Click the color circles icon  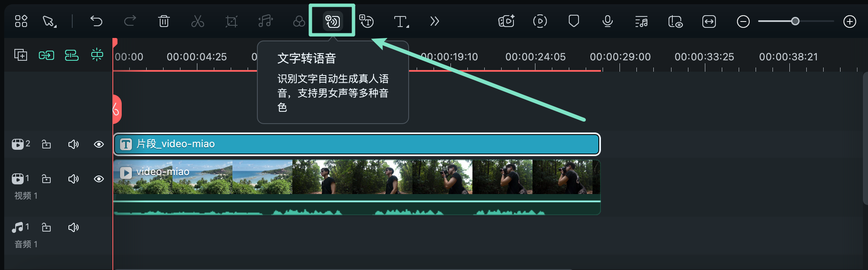(299, 21)
